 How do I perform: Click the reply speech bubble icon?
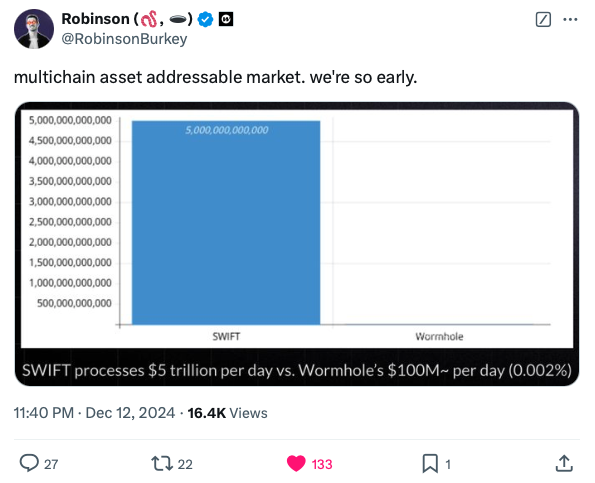(x=29, y=463)
